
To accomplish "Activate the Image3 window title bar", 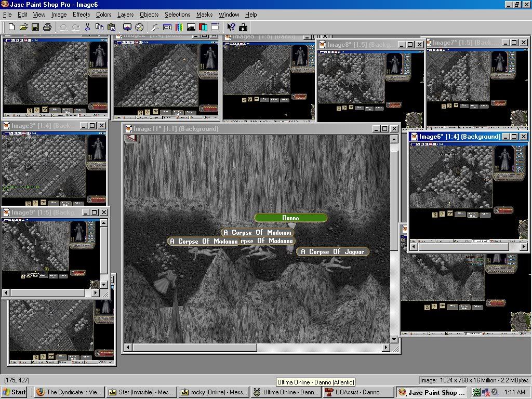I will pos(55,126).
